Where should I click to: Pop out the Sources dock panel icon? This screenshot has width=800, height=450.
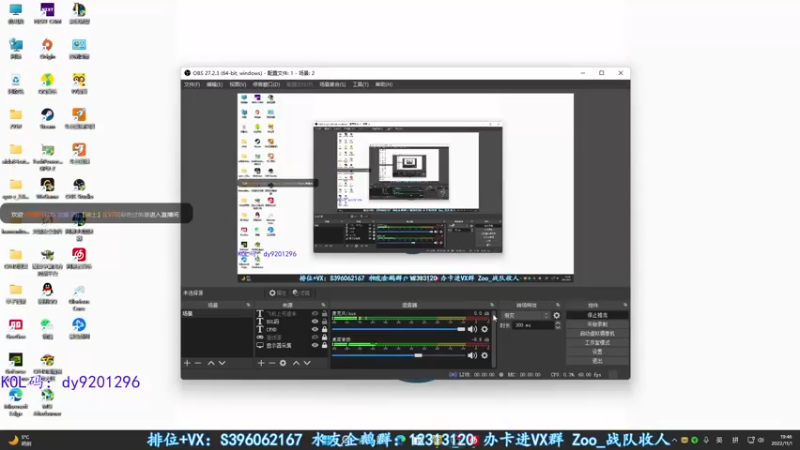pos(323,305)
